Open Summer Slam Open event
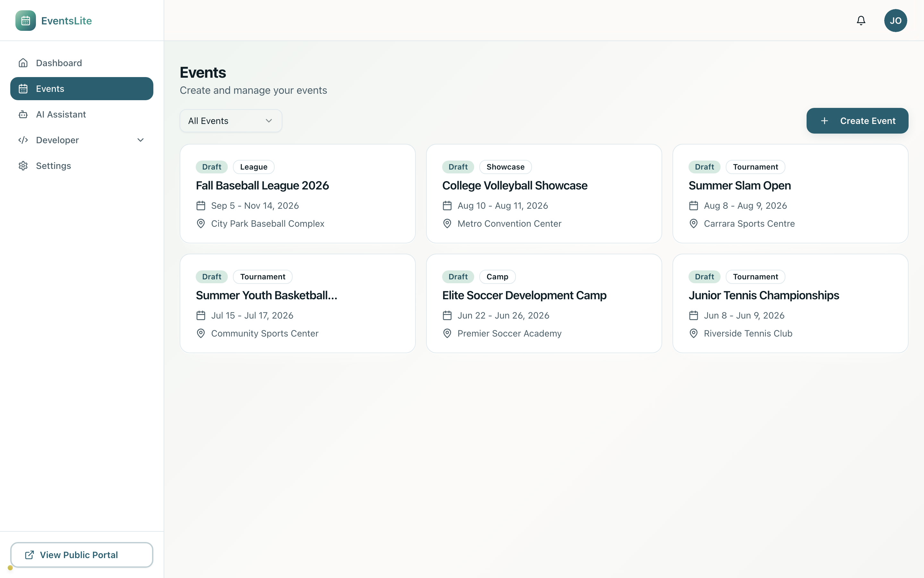924x578 pixels. coord(740,185)
